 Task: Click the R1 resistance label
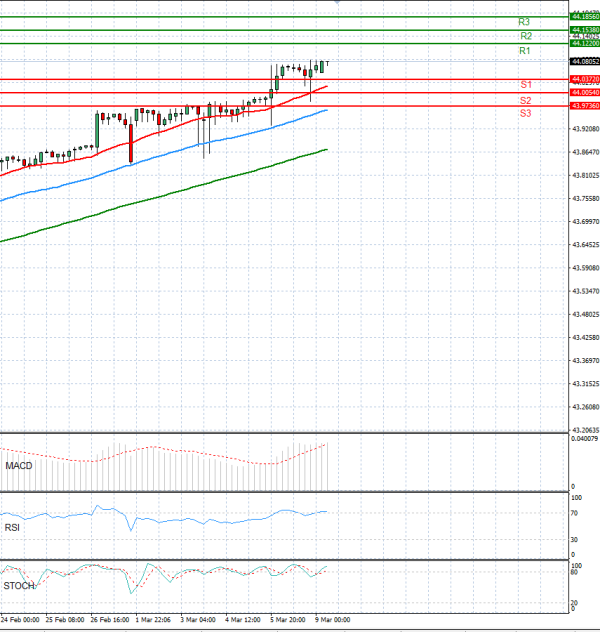(x=524, y=50)
